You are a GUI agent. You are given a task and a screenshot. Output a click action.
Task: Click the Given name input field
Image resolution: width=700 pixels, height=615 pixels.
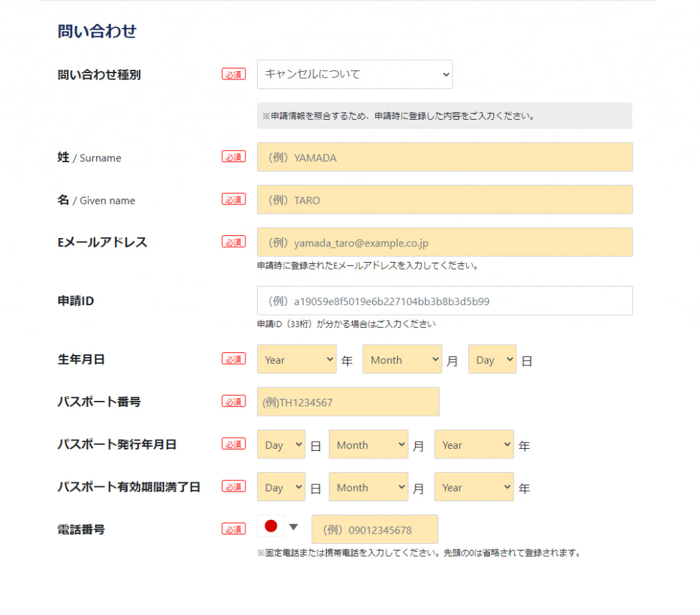click(x=444, y=199)
